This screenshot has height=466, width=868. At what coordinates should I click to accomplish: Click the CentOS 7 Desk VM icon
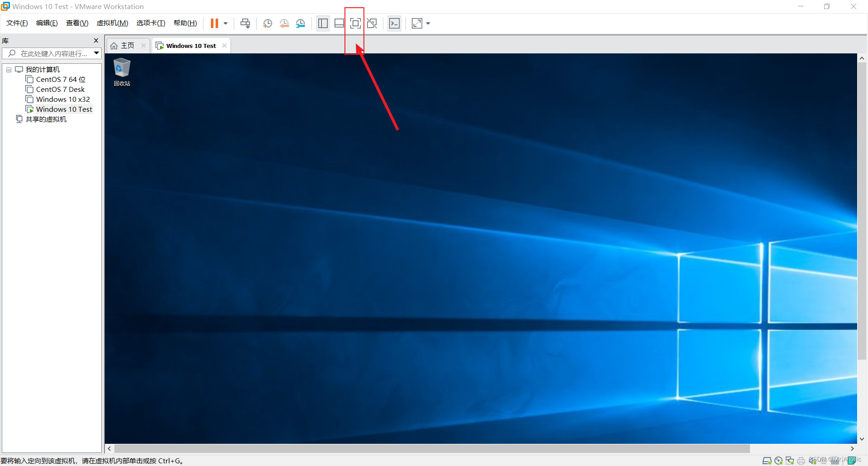point(29,90)
